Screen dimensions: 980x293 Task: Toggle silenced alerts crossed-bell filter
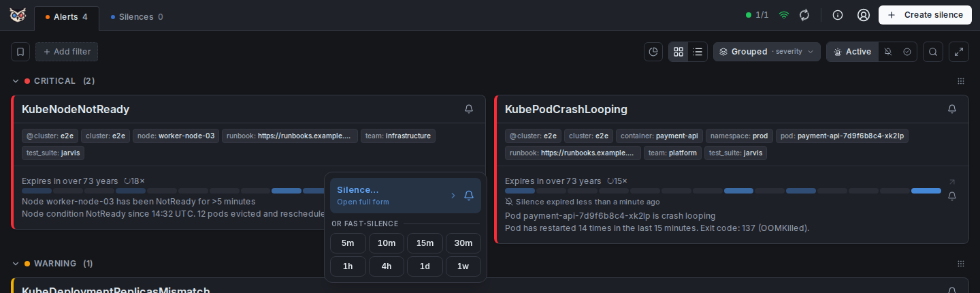click(x=888, y=52)
